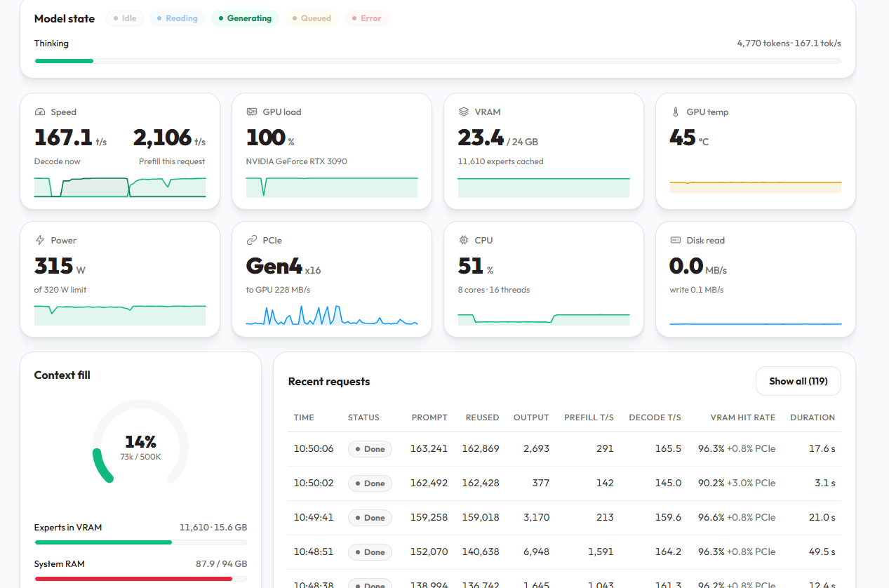Click the Reading model state pill
This screenshot has width=889, height=588.
177,18
